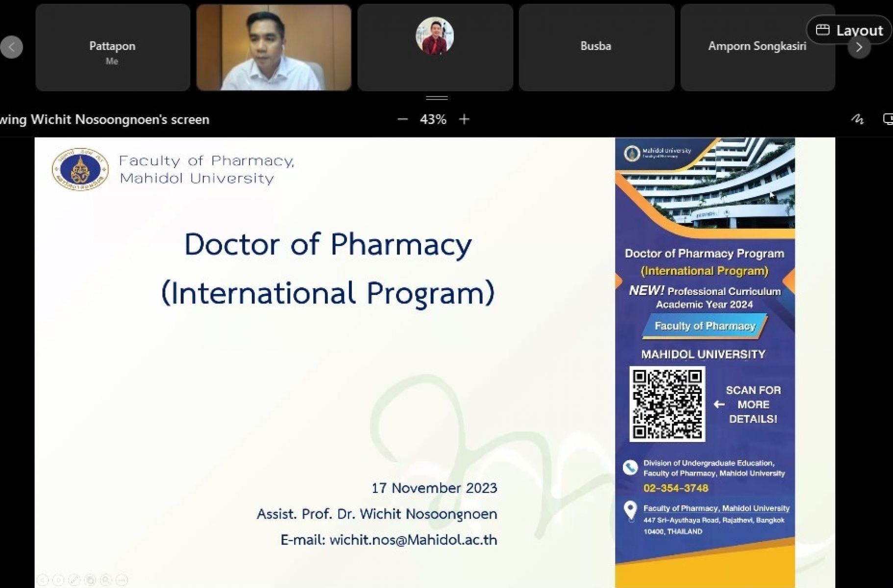Click 'Academic Year 2024' on the poster
893x588 pixels.
coord(704,304)
